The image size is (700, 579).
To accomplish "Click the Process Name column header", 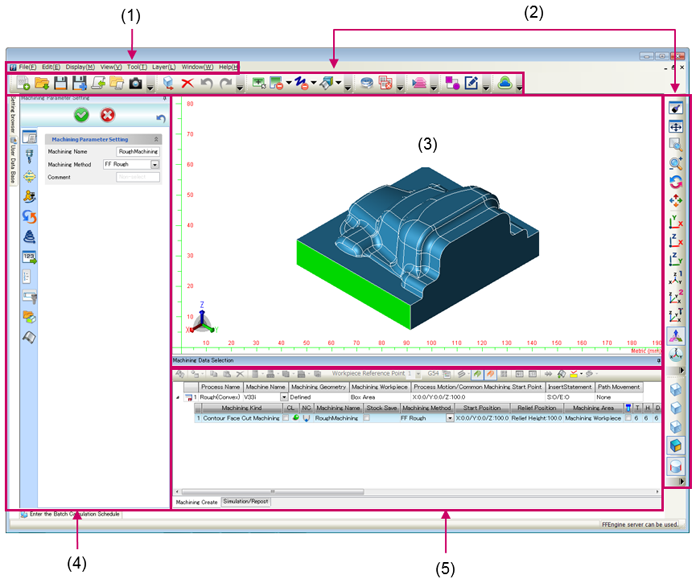I will click(x=220, y=387).
